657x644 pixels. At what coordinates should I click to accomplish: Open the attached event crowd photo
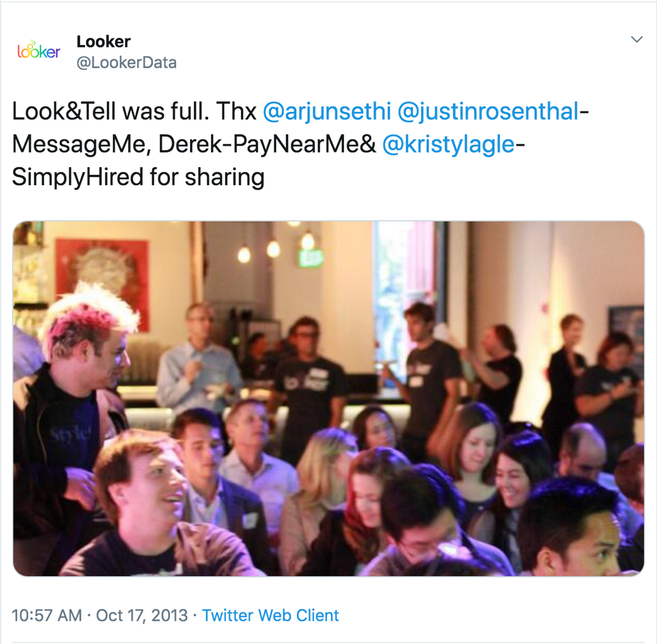pyautogui.click(x=328, y=399)
